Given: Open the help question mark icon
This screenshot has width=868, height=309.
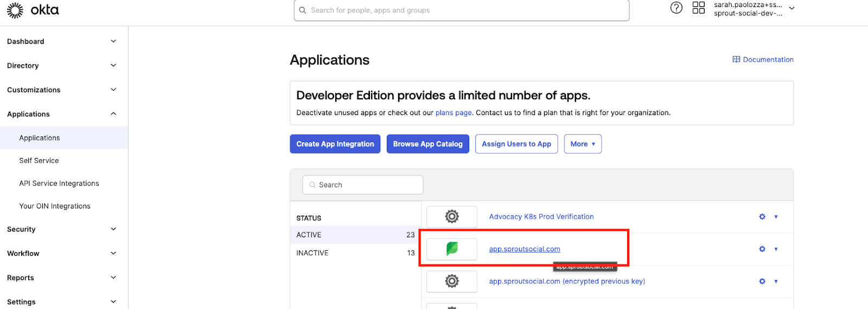Looking at the screenshot, I should 676,8.
